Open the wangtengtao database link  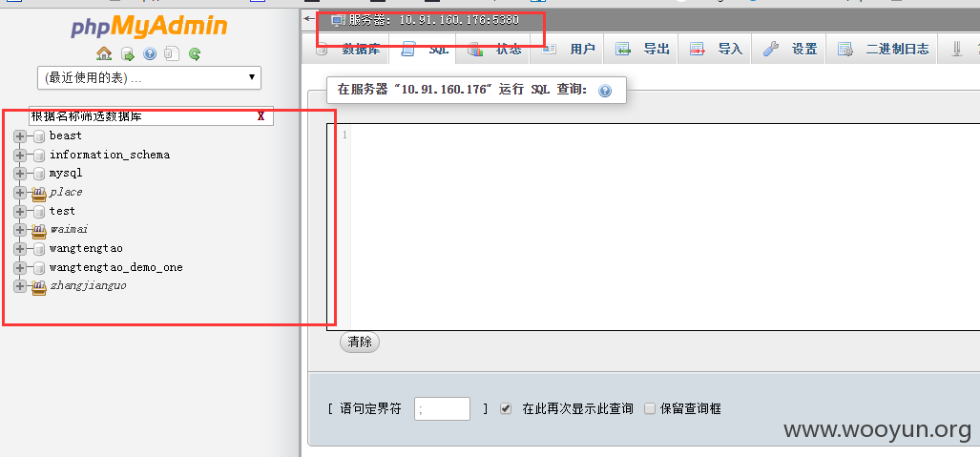[x=86, y=248]
